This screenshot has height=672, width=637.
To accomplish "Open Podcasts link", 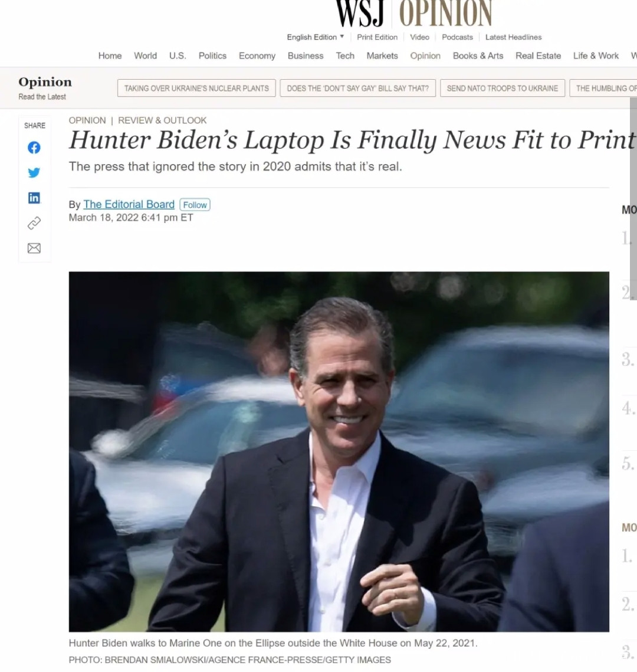I will point(457,37).
